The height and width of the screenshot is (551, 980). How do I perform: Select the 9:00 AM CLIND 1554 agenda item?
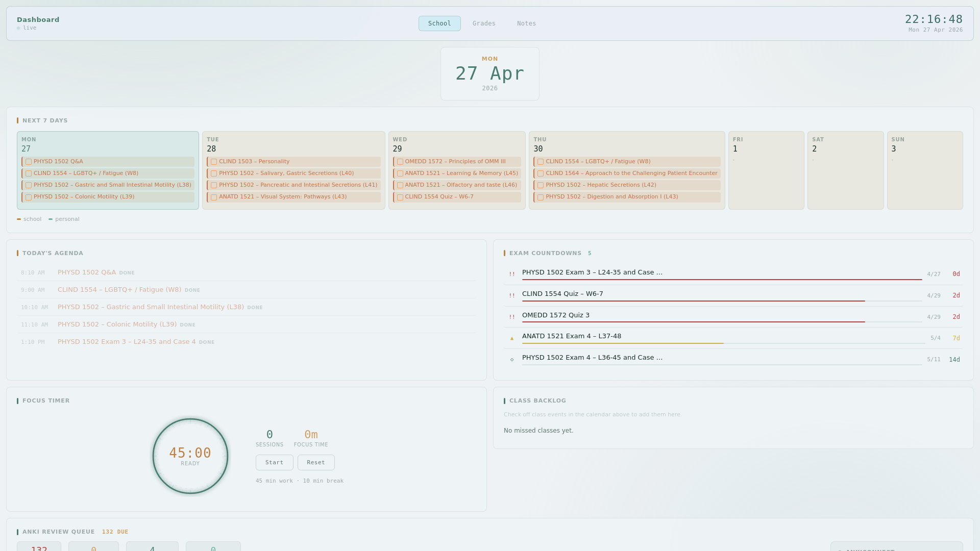247,290
